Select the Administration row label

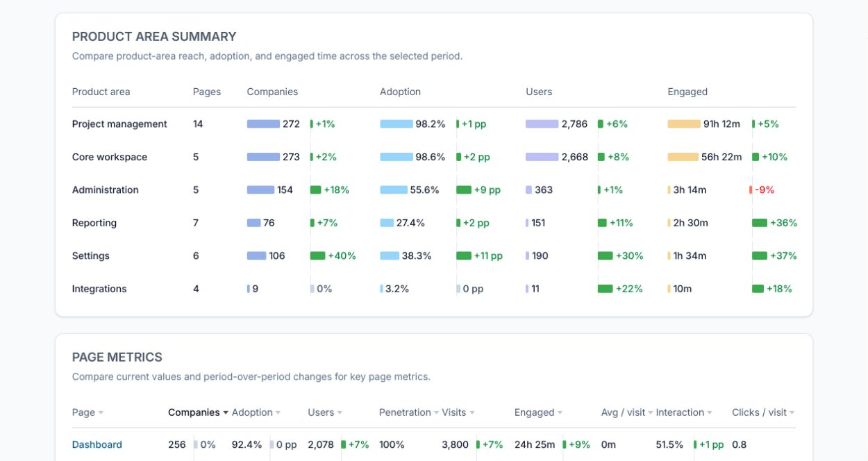point(106,190)
